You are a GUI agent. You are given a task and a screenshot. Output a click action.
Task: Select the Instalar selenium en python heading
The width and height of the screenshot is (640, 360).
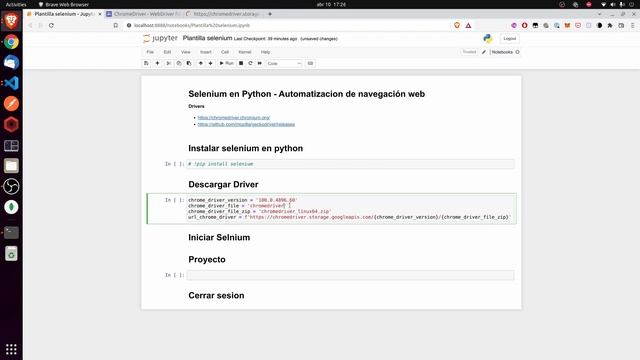click(246, 148)
